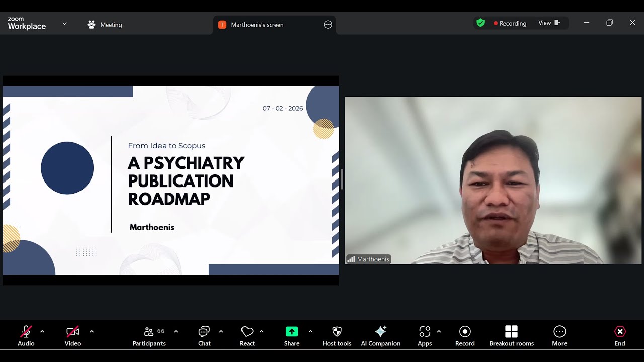
Task: Launch AI Companion
Action: (381, 336)
